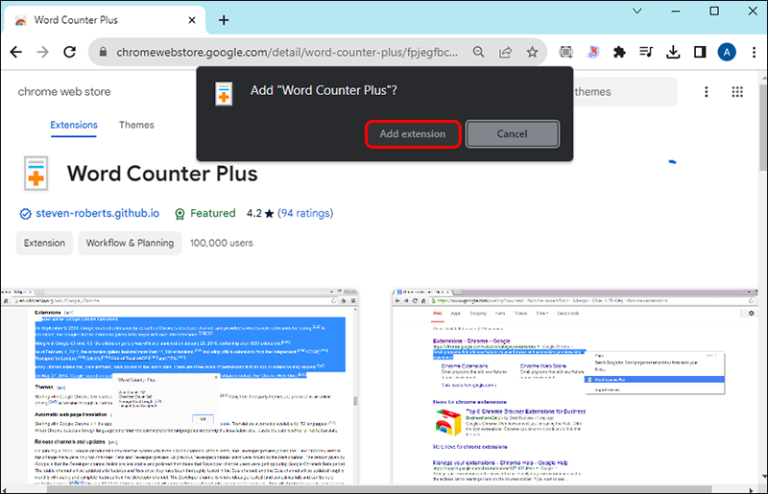Viewport: 768px width, 494px height.
Task: Open steven-roberts.github.io publisher link
Action: 97,213
